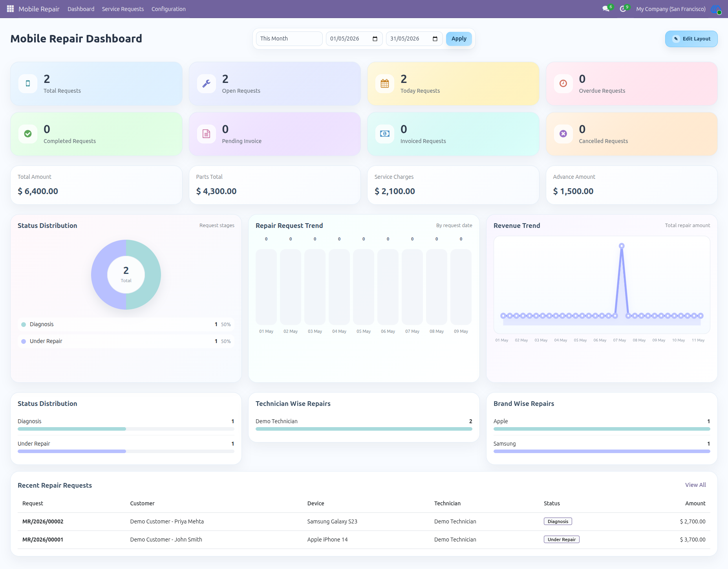Click the Mobile Repair app title

coord(39,9)
